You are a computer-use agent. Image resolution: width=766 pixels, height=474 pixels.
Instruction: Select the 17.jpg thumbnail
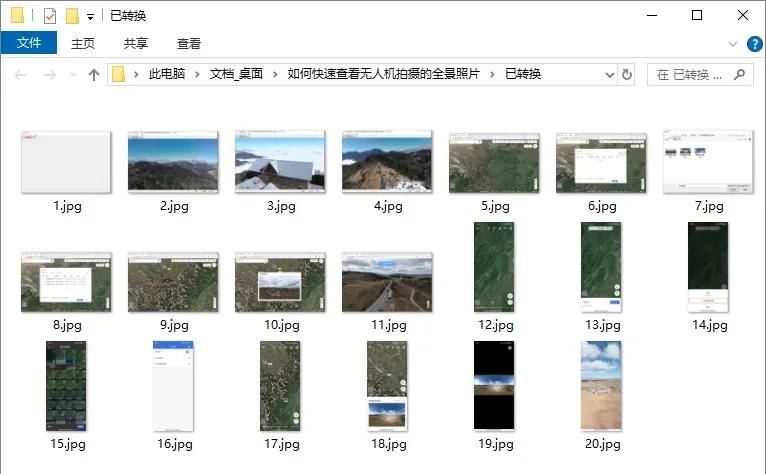[x=280, y=386]
